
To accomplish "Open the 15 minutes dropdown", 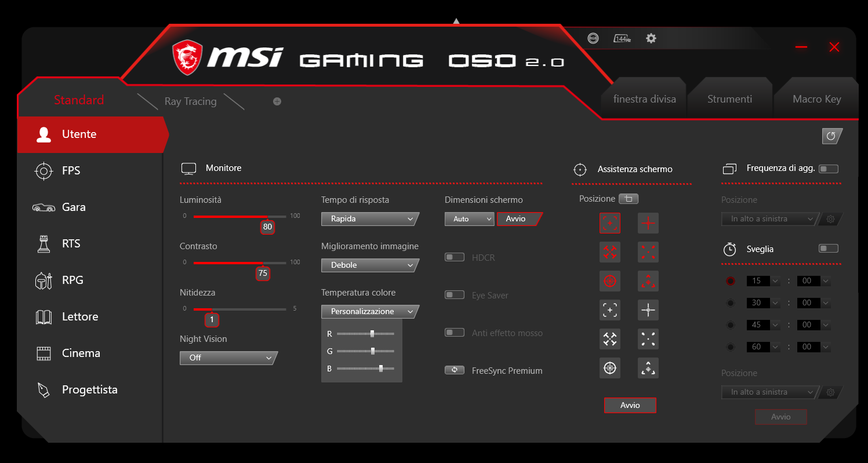I will coord(764,281).
